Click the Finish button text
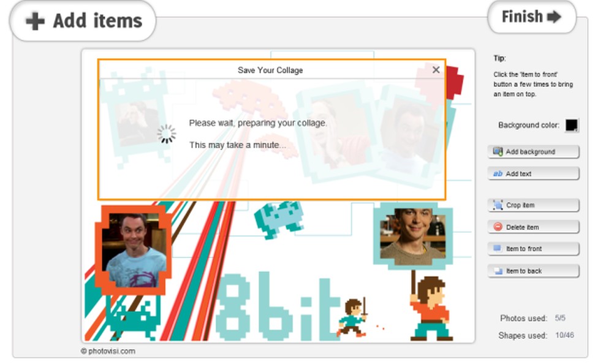 coord(522,17)
